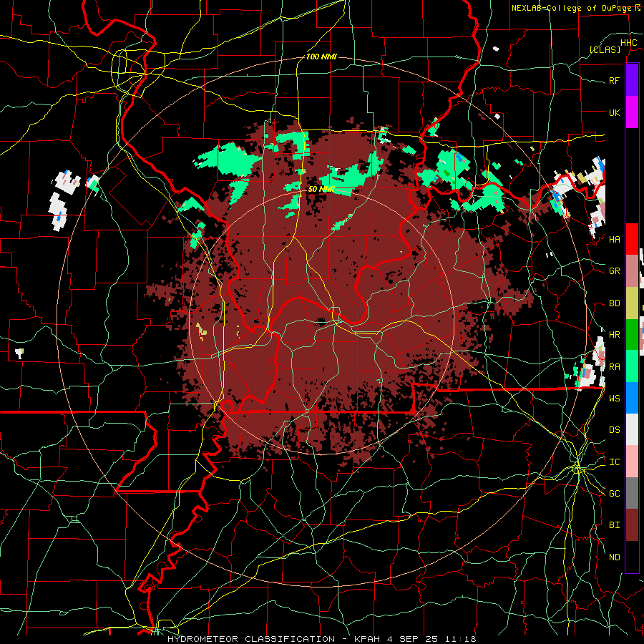
Task: Click the 50 NMI range ring label
Action: click(321, 189)
